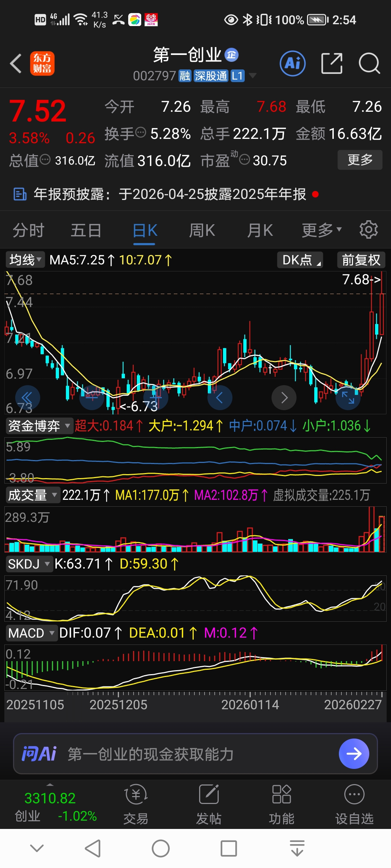This screenshot has width=391, height=868.
Task: Tap Android recent apps button
Action: (x=229, y=848)
